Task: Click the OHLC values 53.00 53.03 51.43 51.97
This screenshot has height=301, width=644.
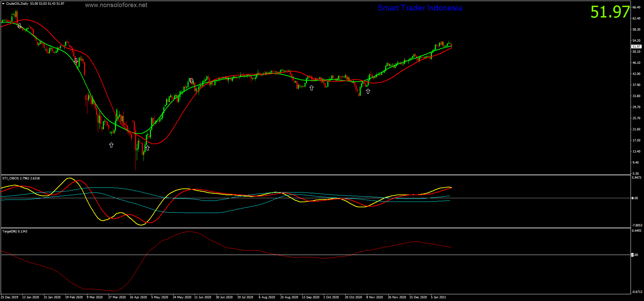Action: point(47,4)
